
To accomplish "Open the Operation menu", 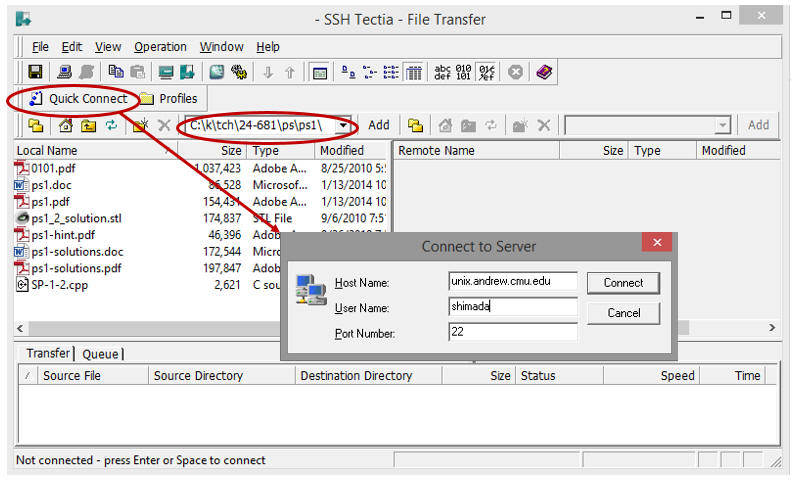I will 160,47.
